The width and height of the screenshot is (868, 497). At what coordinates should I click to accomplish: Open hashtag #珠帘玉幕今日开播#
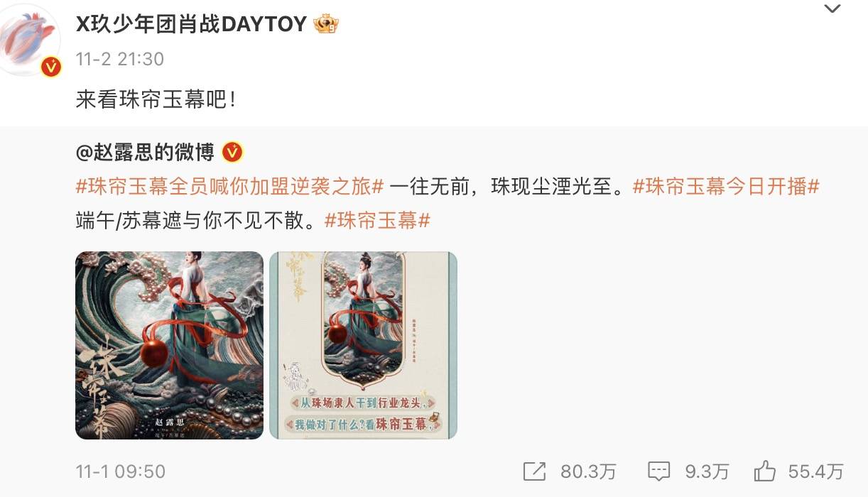point(726,187)
